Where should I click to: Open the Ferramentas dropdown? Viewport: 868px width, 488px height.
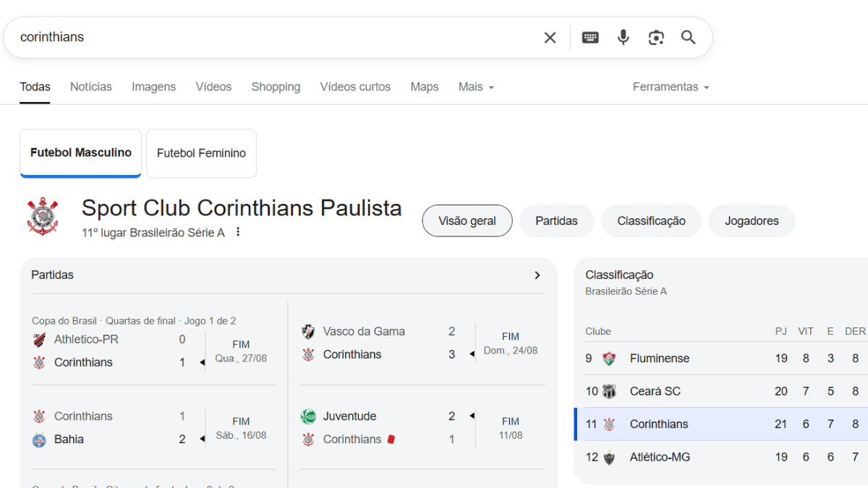pos(671,87)
